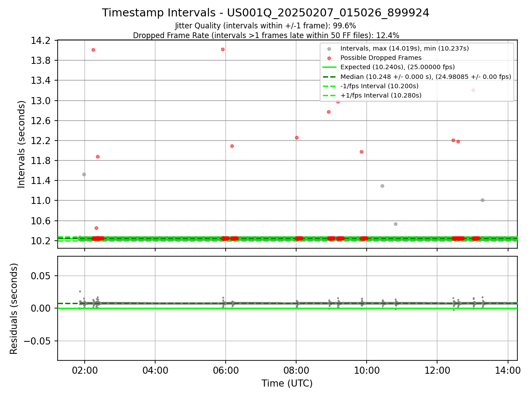
Task: Click legend entry '-1/fps Interval (10.200s)'
Action: [x=379, y=86]
